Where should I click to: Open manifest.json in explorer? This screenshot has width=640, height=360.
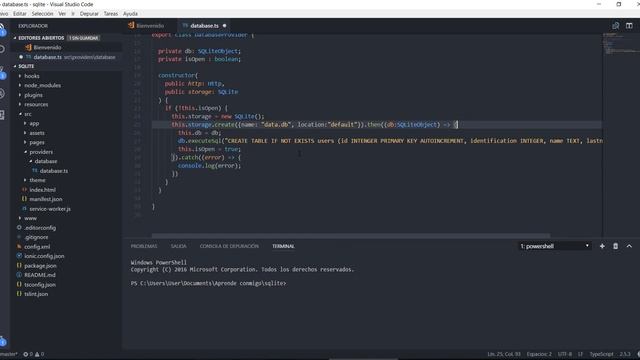pyautogui.click(x=46, y=199)
